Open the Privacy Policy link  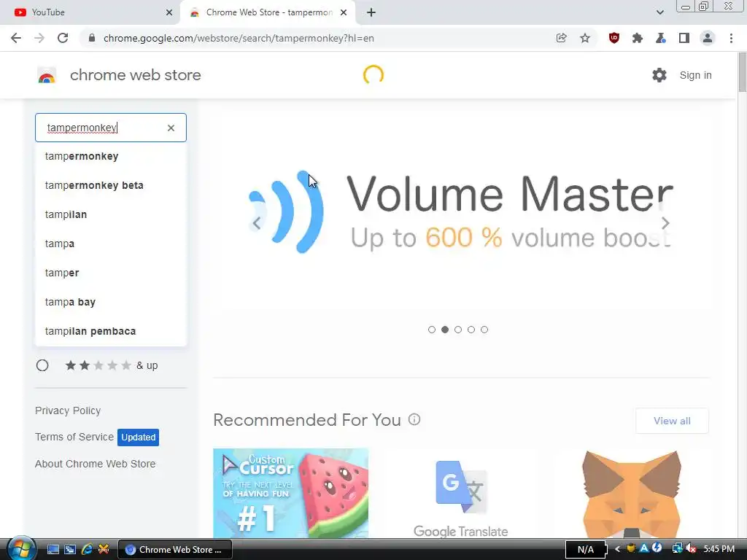point(68,411)
